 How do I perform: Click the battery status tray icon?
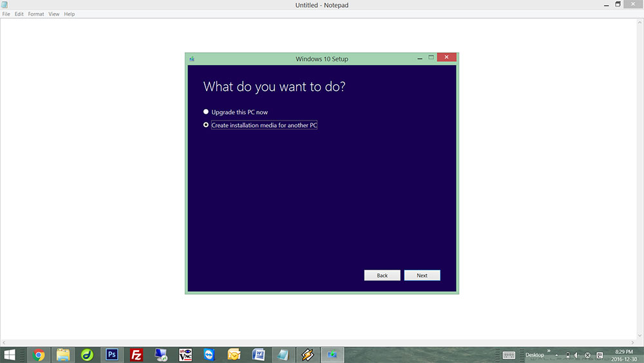click(567, 355)
